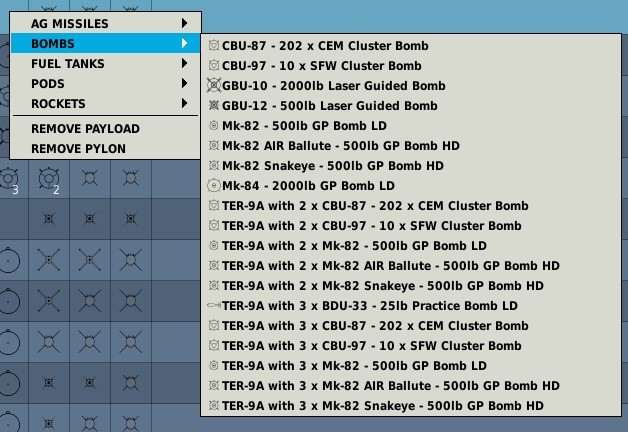Viewport: 628px width, 432px height.
Task: Open the ROCKETS submenu
Action: [x=105, y=103]
